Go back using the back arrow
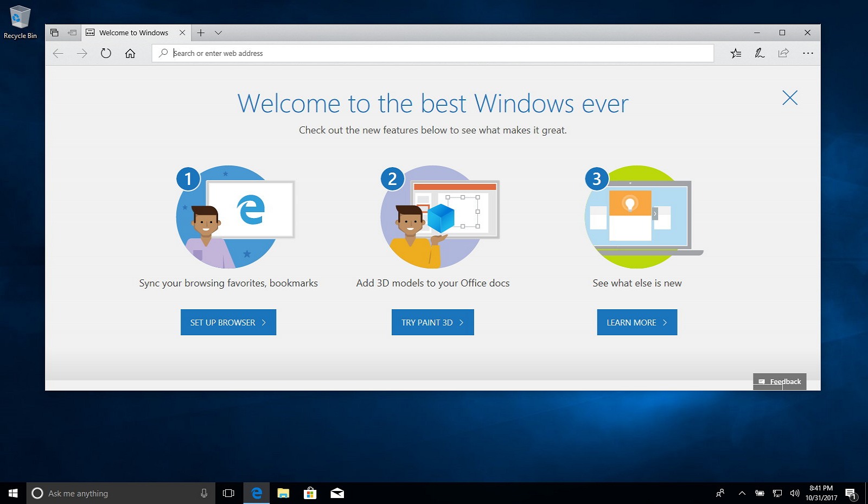Viewport: 868px width, 504px height. pos(58,53)
